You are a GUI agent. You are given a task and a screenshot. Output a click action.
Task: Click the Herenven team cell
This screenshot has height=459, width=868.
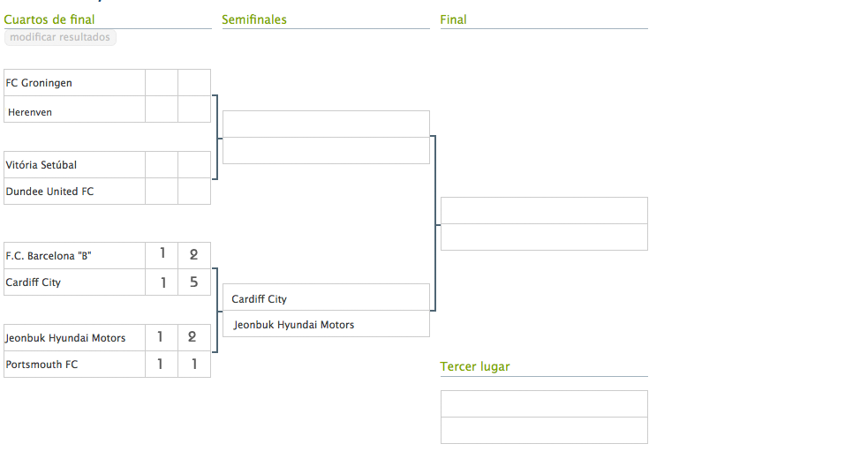tap(74, 112)
